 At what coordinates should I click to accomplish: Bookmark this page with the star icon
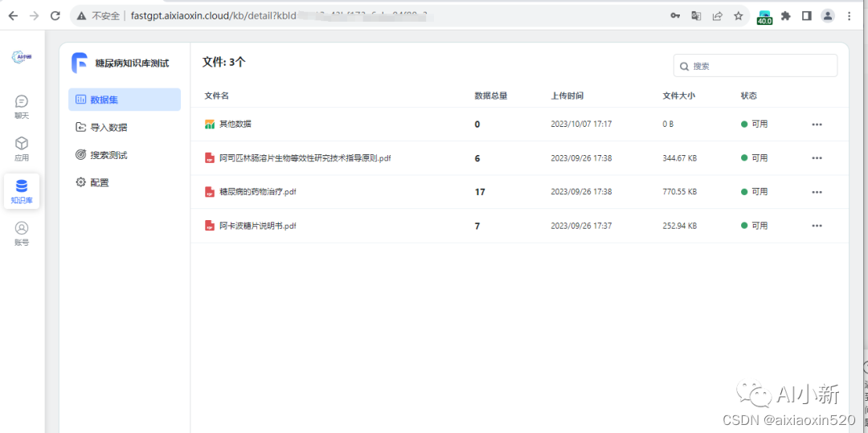(x=739, y=16)
